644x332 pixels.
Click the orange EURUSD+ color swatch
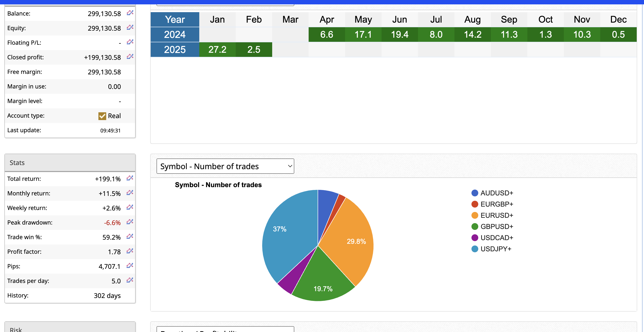pos(475,216)
